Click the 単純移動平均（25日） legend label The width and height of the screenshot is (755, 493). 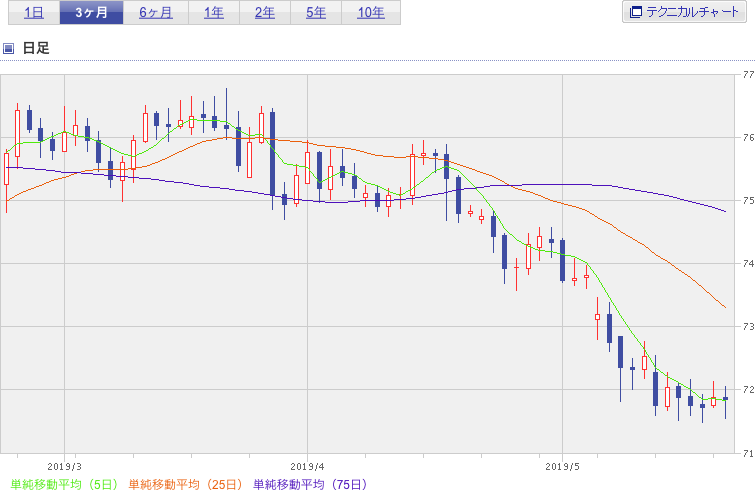185,484
